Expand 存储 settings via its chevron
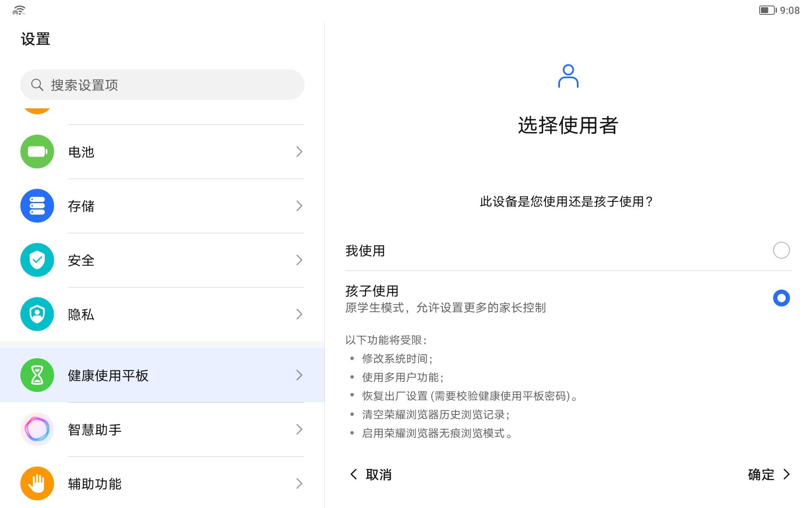Image resolution: width=812 pixels, height=508 pixels. click(x=299, y=206)
